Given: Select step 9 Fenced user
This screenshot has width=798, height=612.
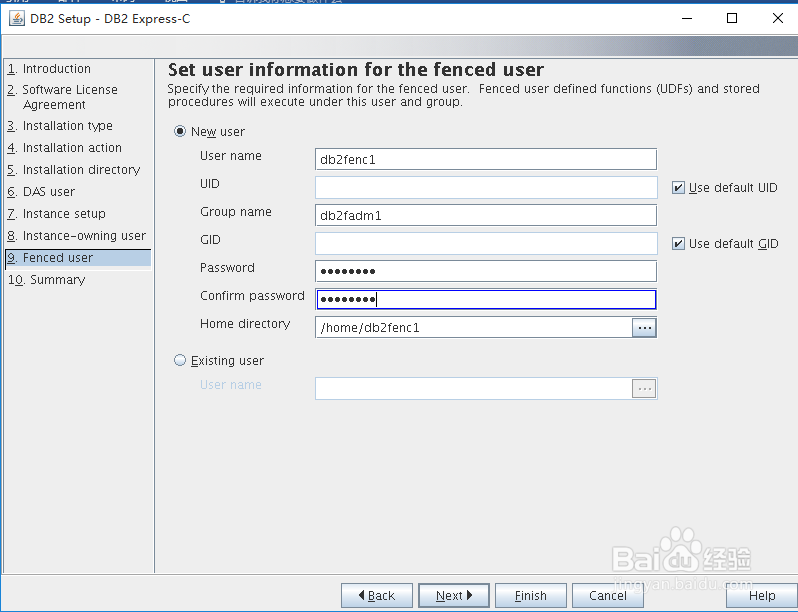Looking at the screenshot, I should (x=78, y=257).
